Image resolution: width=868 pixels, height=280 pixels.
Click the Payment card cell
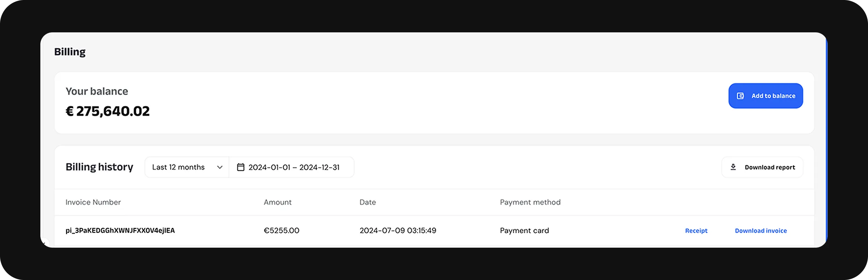(524, 231)
